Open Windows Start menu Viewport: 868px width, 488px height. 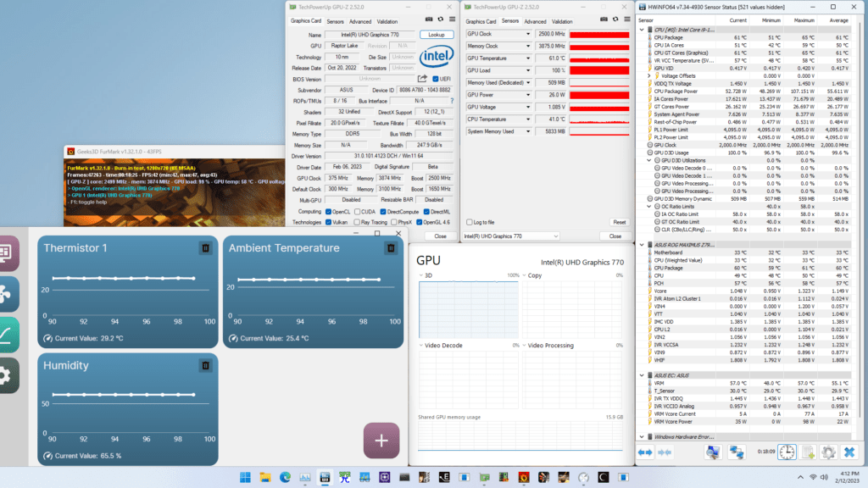(245, 477)
